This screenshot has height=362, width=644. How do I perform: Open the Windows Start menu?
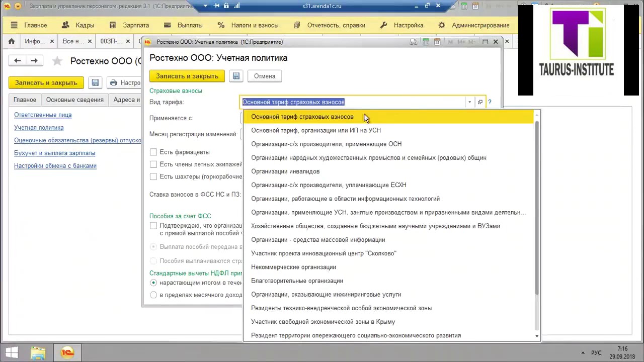pyautogui.click(x=12, y=353)
